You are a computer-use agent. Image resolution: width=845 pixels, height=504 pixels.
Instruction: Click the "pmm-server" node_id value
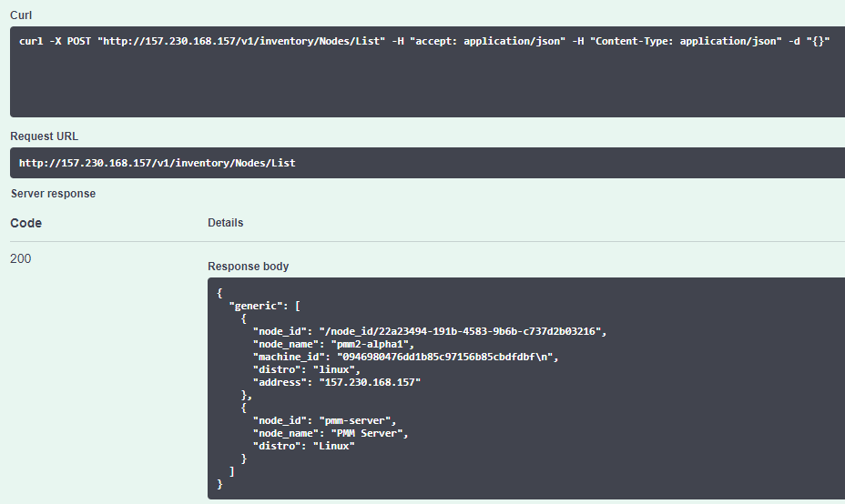coord(356,420)
